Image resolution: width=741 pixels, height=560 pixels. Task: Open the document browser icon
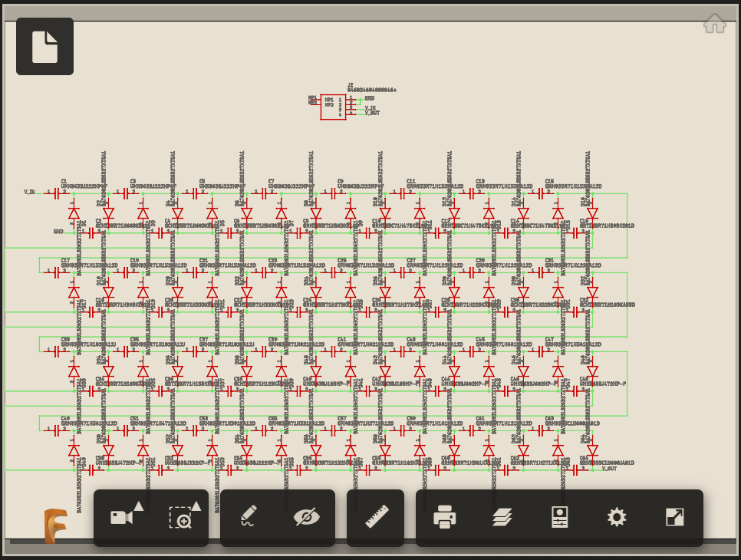(x=45, y=46)
